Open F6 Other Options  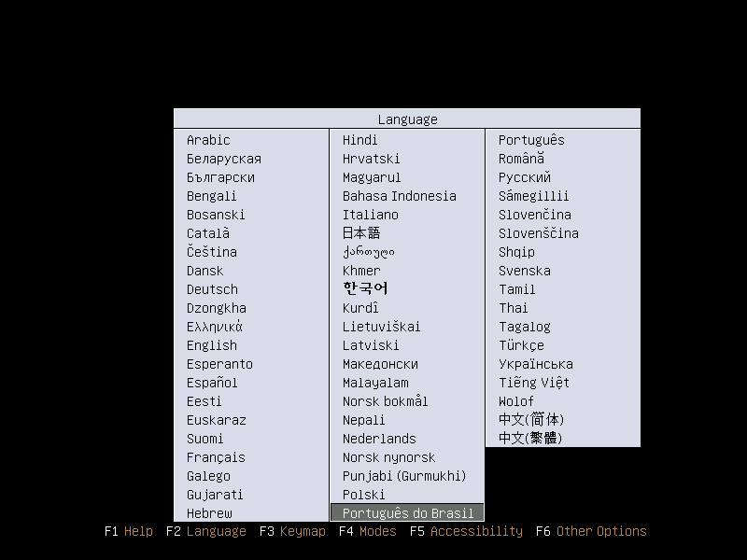click(x=591, y=531)
